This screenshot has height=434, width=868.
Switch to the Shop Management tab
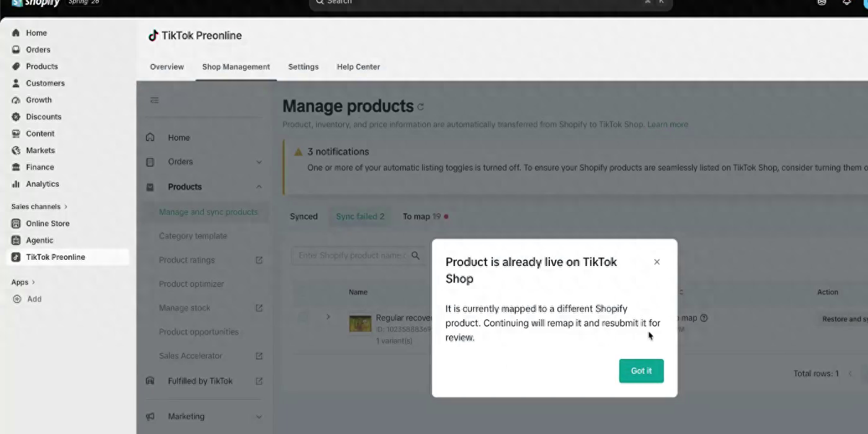(236, 67)
